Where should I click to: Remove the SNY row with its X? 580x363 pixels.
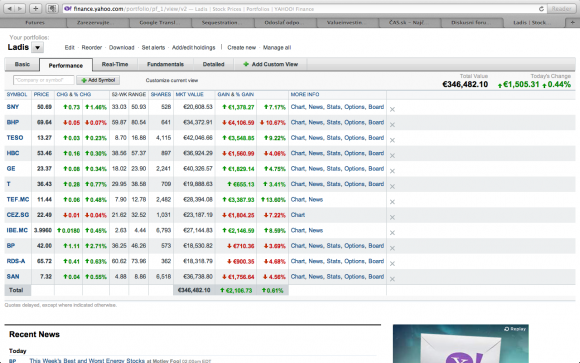coord(392,110)
